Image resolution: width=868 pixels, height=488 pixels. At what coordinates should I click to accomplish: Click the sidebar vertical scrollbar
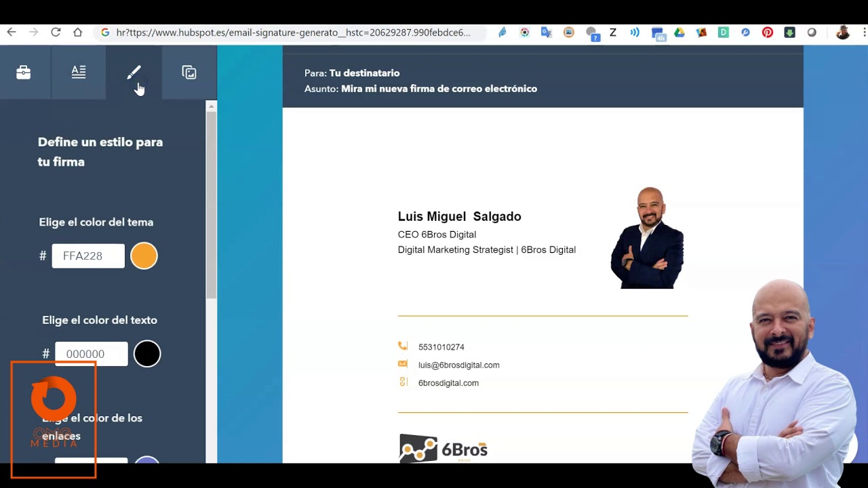click(212, 203)
